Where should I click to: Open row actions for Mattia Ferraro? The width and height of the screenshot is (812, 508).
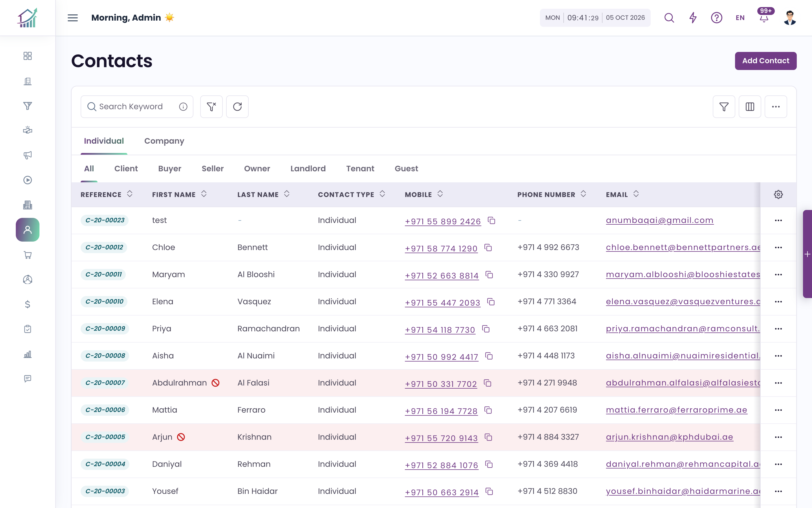[x=778, y=410]
